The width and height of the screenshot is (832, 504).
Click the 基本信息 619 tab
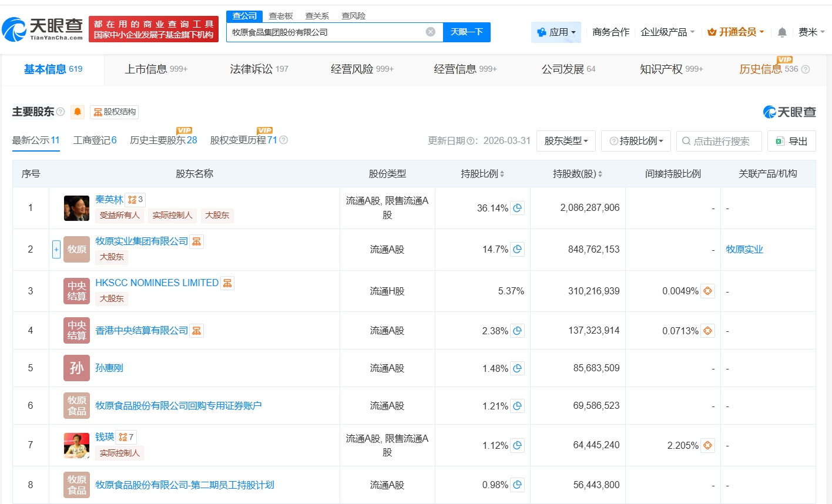[53, 69]
